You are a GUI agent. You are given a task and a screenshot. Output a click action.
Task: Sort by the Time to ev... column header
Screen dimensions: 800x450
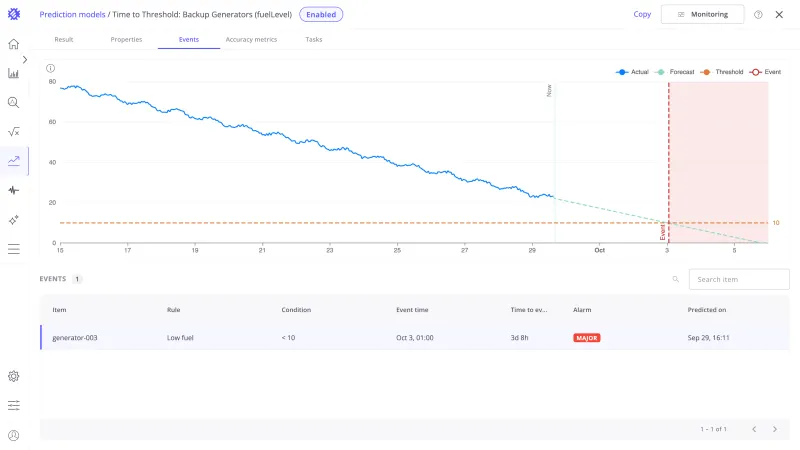click(529, 310)
